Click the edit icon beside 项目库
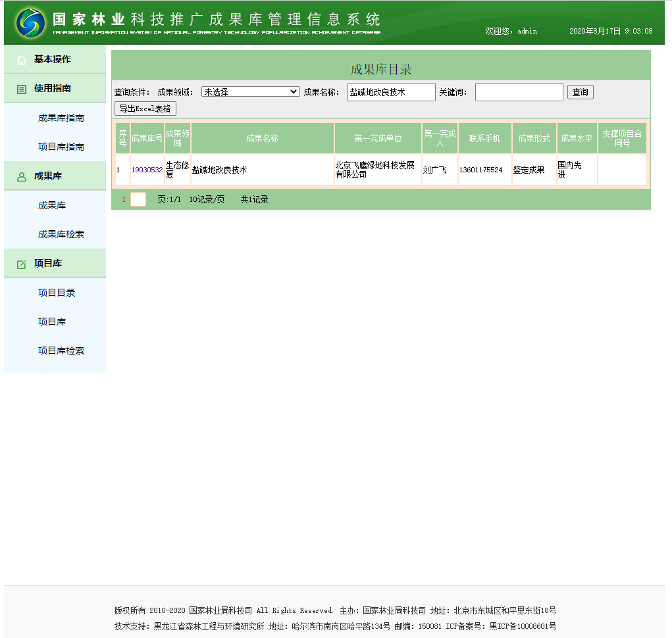 coord(22,264)
